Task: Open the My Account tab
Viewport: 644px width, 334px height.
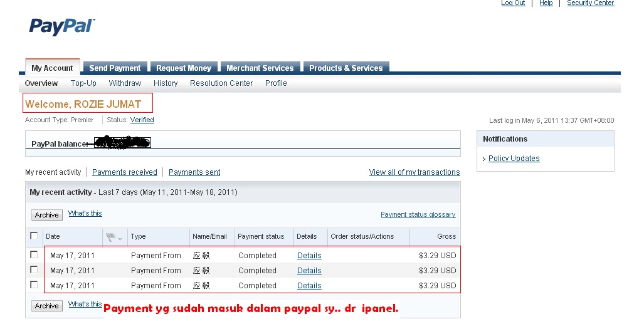Action: (52, 68)
